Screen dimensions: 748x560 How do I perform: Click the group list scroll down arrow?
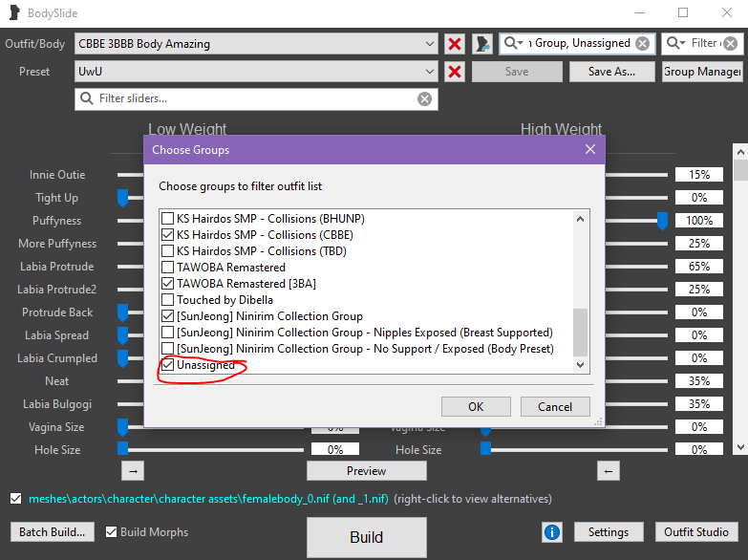point(580,365)
